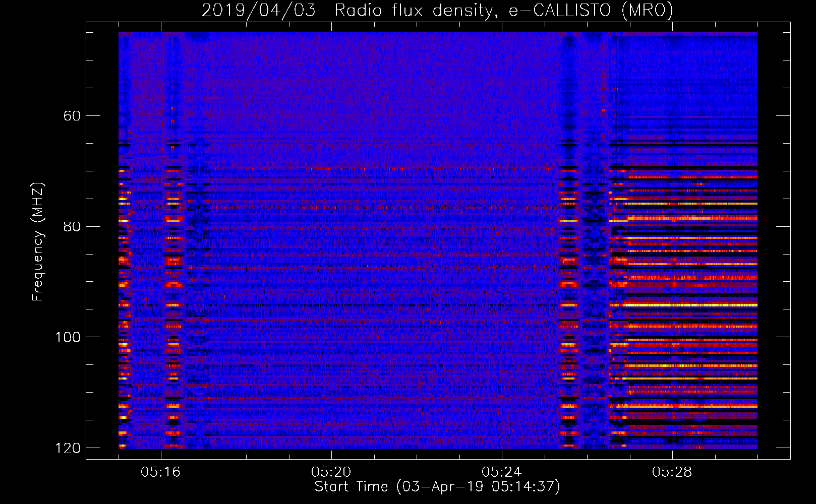
Task: Click the 05:20 time tick label
Action: [331, 472]
